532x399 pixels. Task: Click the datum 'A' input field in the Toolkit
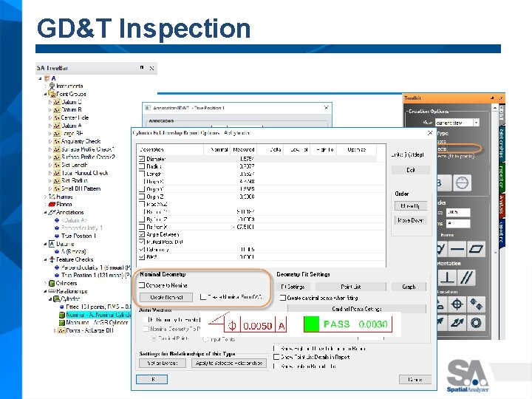coord(457,224)
